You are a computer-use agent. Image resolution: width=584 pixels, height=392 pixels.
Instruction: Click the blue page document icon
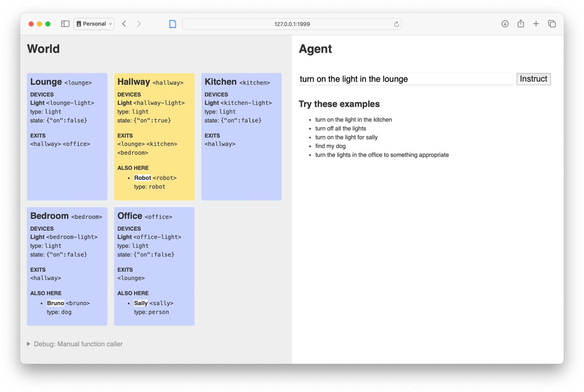click(x=173, y=24)
